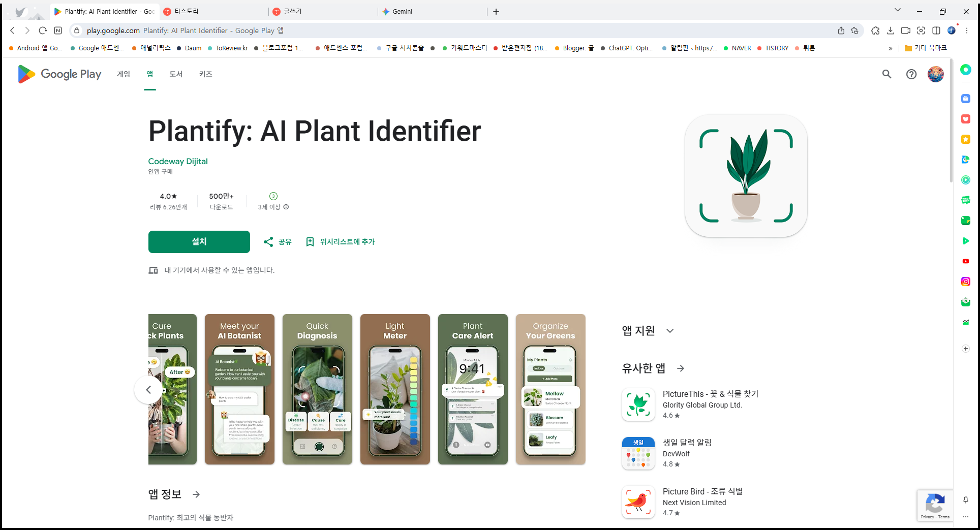Click the browser back arrow
Image resolution: width=980 pixels, height=530 pixels.
13,30
